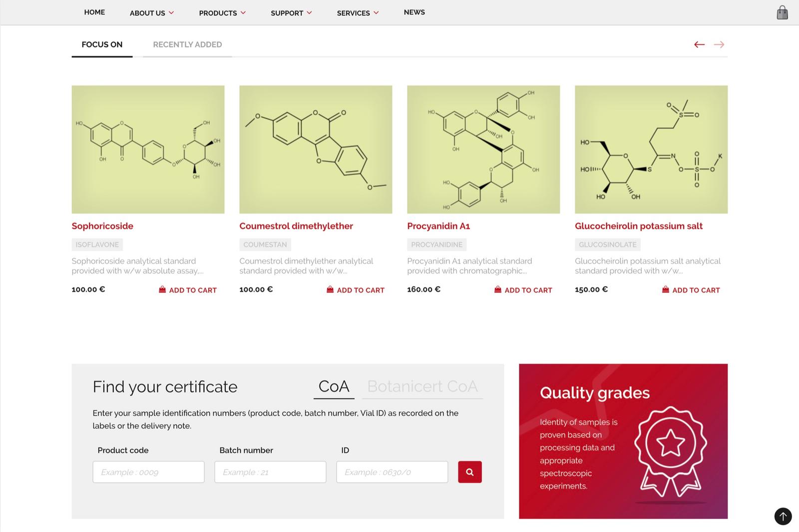Click the Isoflavone category tag
This screenshot has width=799, height=532.
(x=97, y=245)
